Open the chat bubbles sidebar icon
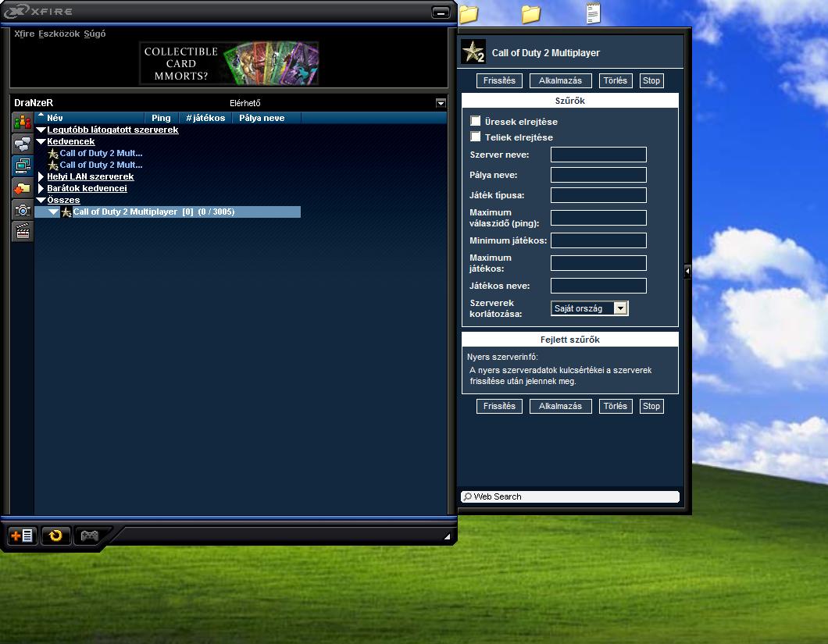828x644 pixels. 22,144
